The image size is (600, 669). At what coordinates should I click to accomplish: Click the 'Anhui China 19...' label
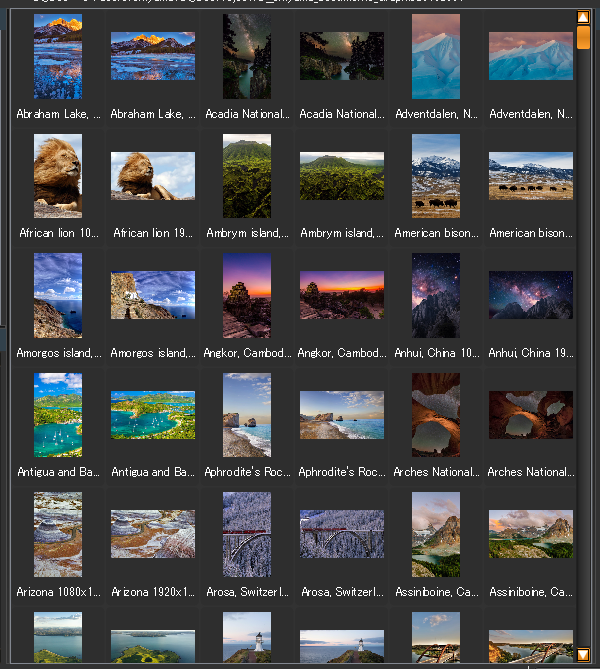tap(531, 353)
